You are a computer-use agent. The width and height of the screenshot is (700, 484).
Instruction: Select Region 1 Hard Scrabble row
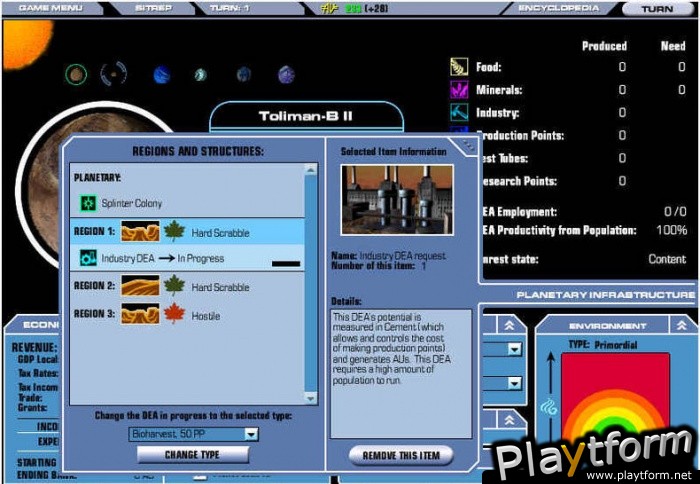(187, 231)
